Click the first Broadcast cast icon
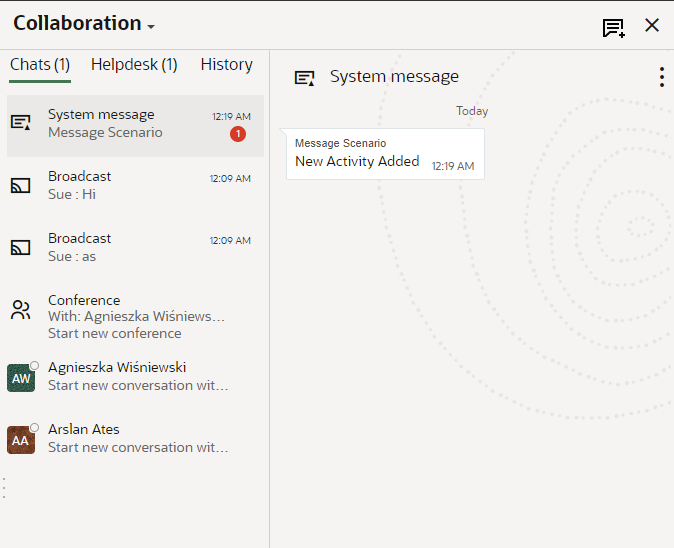The height and width of the screenshot is (548, 674). (21, 185)
